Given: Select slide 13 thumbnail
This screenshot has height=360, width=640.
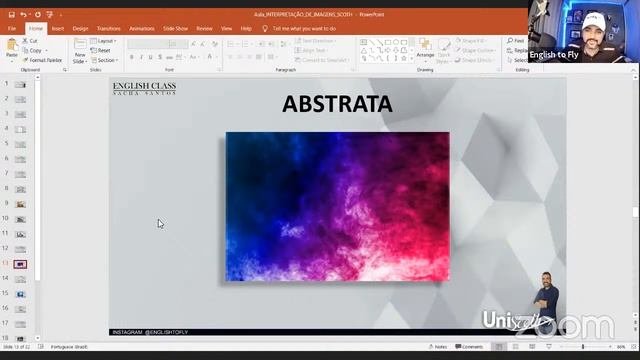Looking at the screenshot, I should pos(20,264).
